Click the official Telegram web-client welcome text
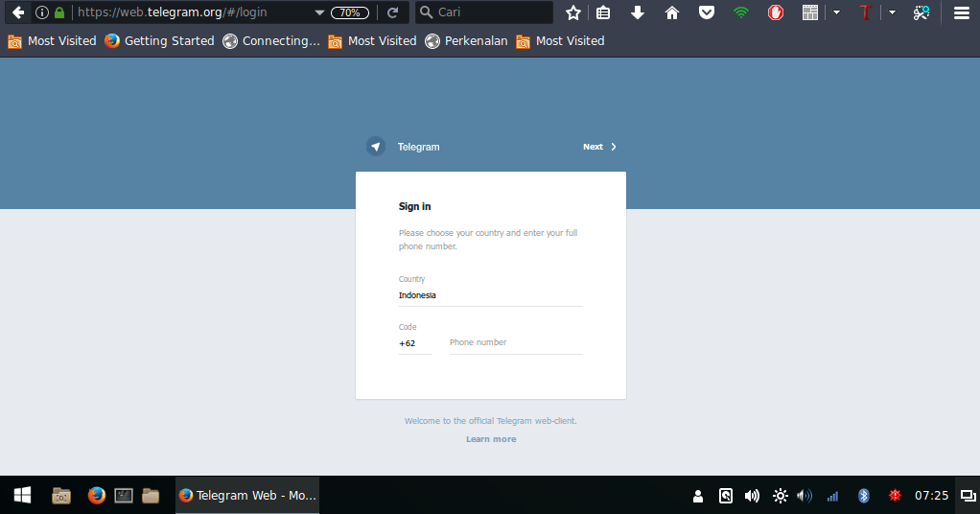This screenshot has height=514, width=980. pos(491,421)
